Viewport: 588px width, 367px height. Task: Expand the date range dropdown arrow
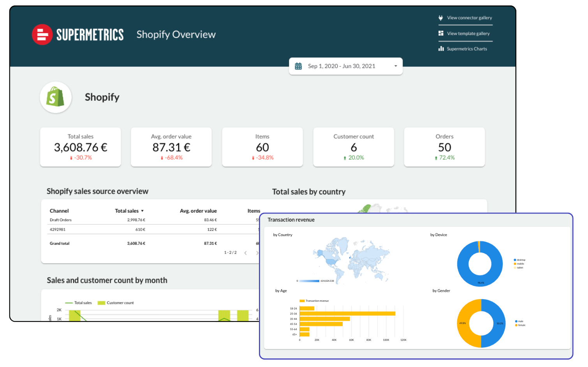[x=396, y=66]
